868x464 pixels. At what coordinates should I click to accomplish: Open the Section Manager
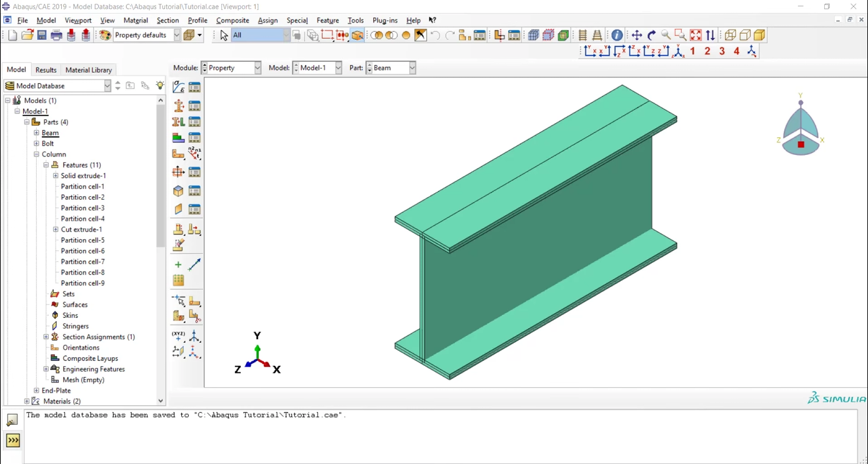pyautogui.click(x=195, y=106)
